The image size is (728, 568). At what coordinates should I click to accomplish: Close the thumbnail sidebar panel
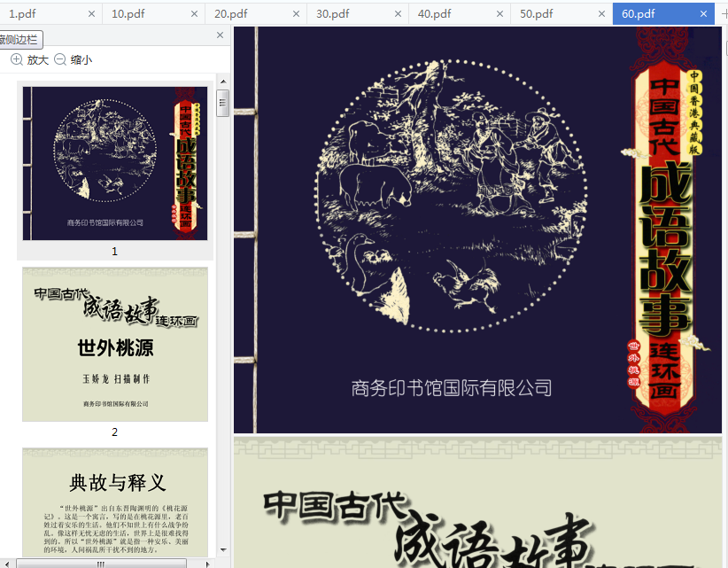tap(220, 35)
